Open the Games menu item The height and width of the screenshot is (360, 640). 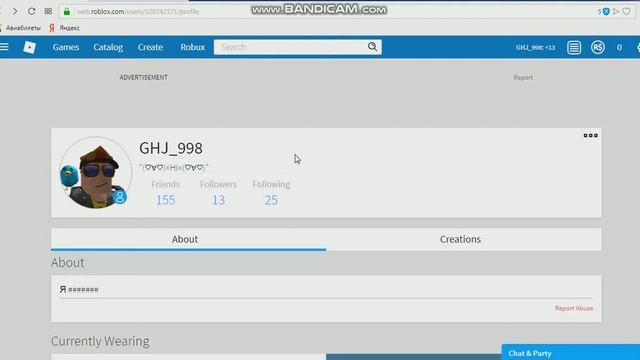click(x=66, y=47)
